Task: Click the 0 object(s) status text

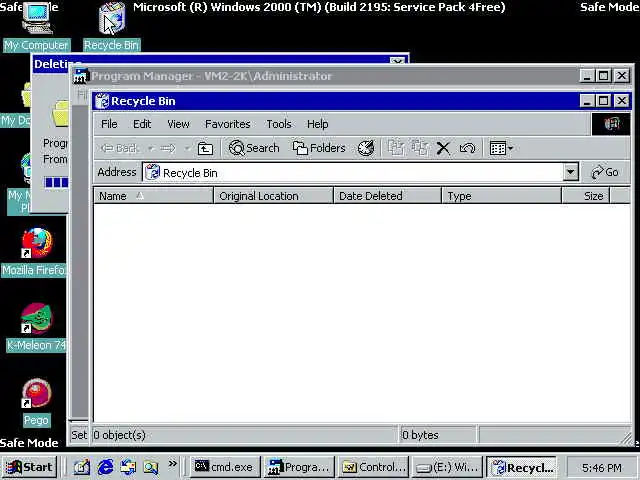Action: (119, 435)
